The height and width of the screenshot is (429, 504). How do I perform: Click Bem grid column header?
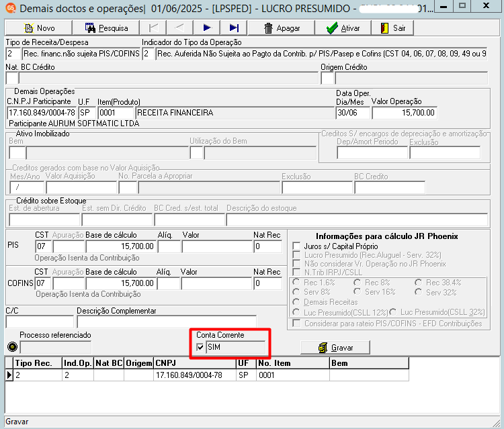click(x=370, y=363)
